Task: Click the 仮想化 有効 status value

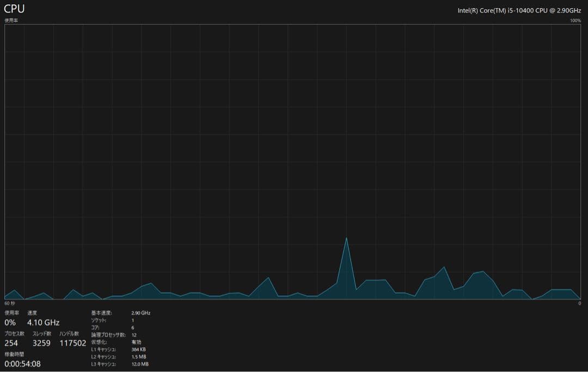Action: pos(136,342)
